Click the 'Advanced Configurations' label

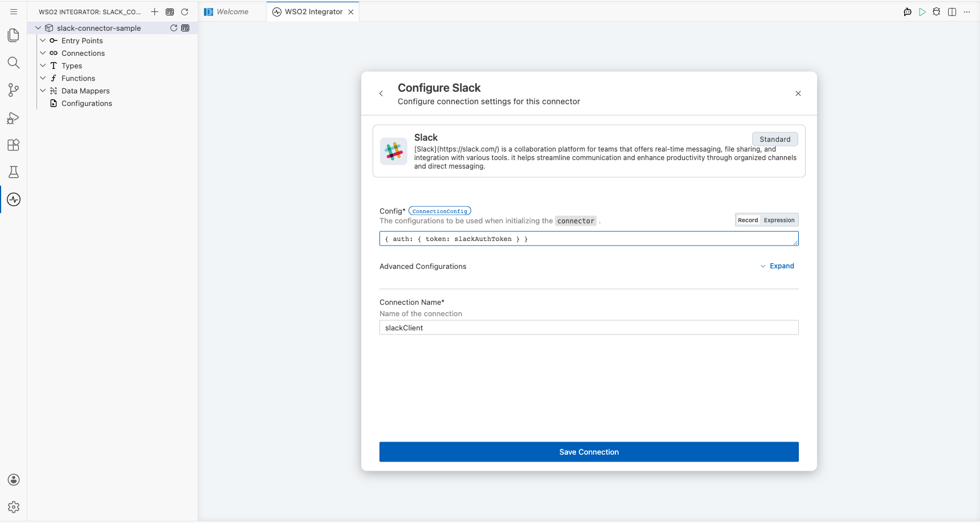(x=423, y=266)
